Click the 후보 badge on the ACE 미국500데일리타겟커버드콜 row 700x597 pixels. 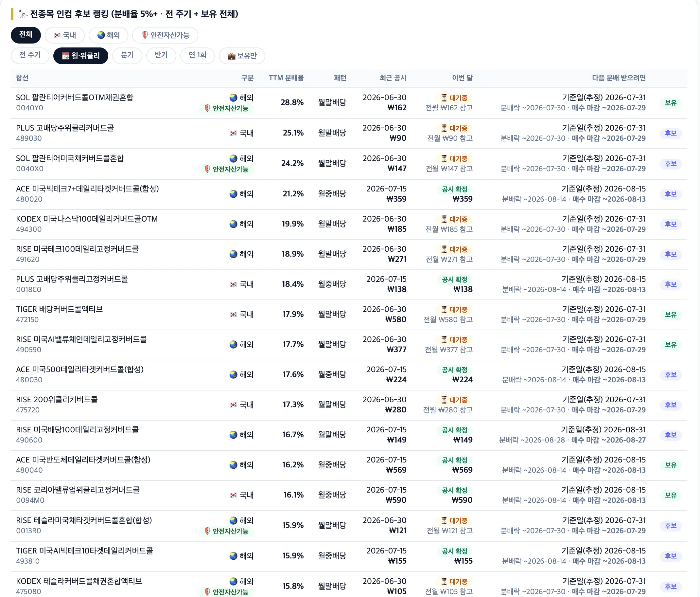pyautogui.click(x=670, y=374)
